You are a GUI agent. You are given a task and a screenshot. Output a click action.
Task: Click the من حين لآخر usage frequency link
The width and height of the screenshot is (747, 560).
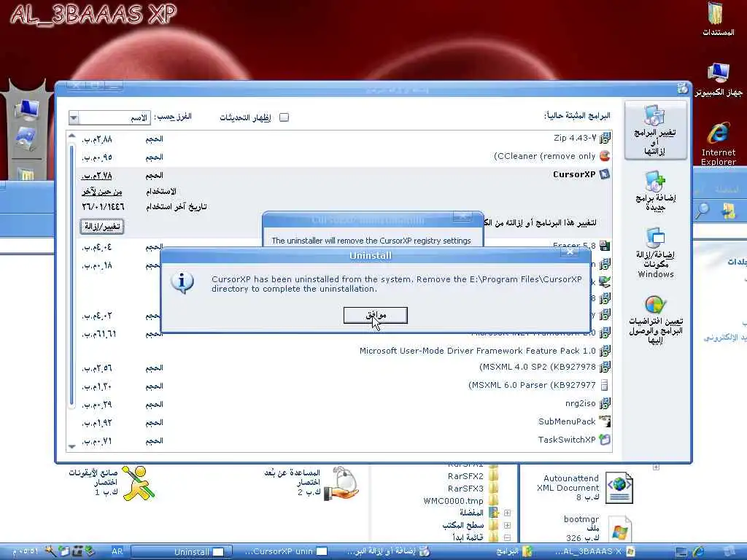[102, 192]
